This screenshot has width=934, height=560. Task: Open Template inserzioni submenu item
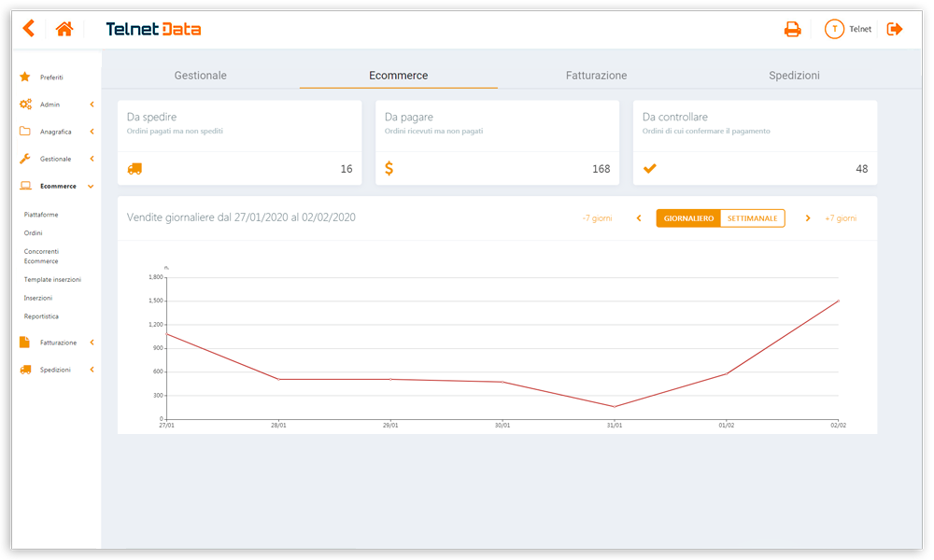pos(52,279)
